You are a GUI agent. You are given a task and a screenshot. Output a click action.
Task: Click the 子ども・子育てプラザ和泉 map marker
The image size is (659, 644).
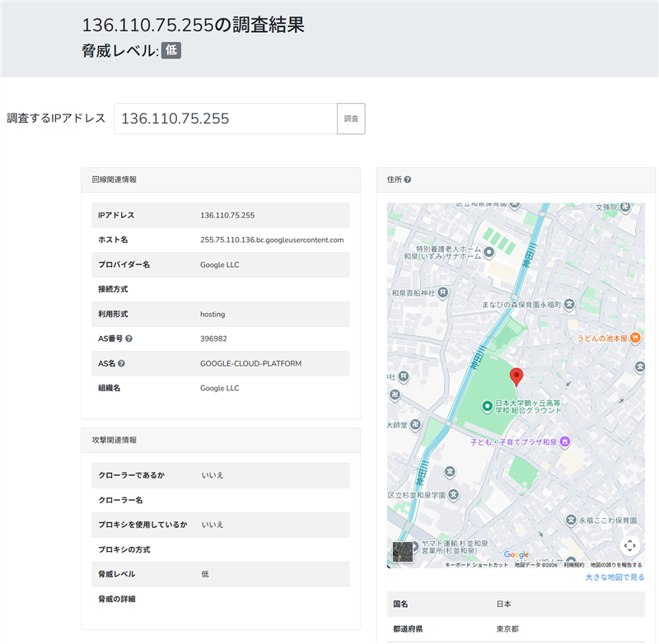564,442
